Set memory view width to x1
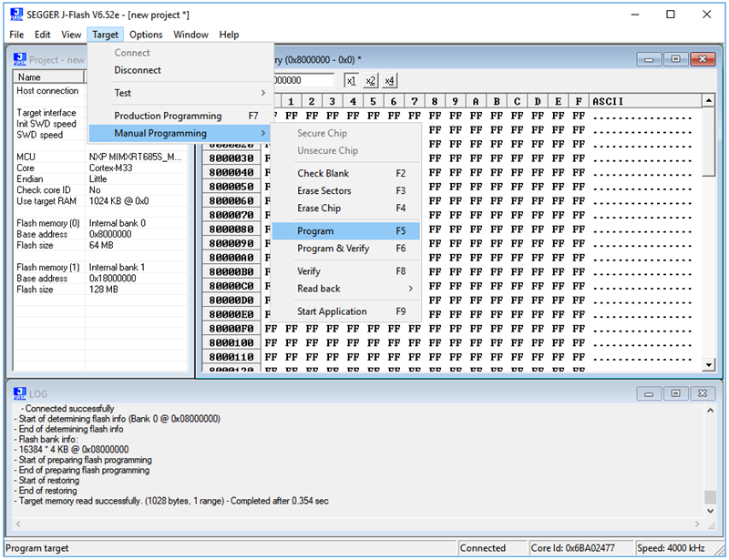729x560 pixels. (x=352, y=80)
